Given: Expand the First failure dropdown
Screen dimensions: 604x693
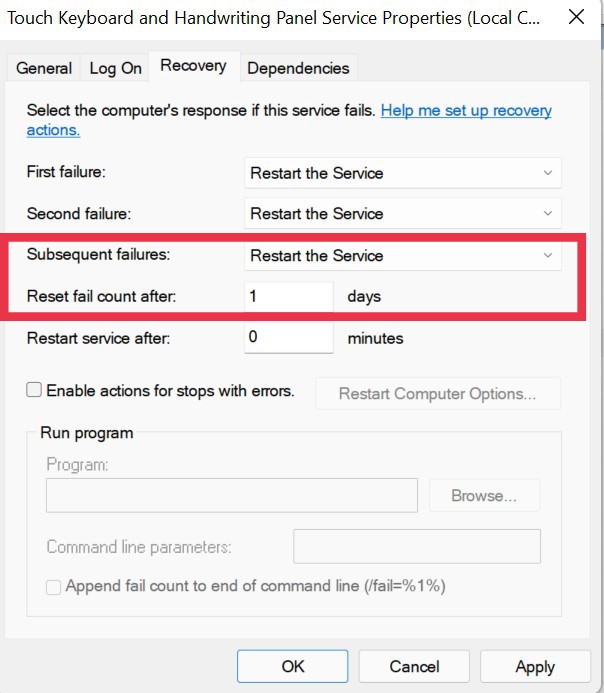Looking at the screenshot, I should pos(403,173).
